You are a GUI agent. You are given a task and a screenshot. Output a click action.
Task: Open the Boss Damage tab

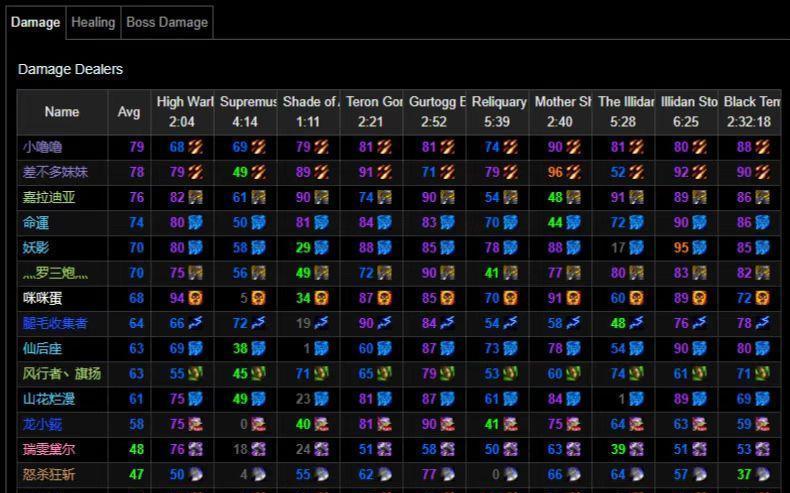[x=167, y=22]
